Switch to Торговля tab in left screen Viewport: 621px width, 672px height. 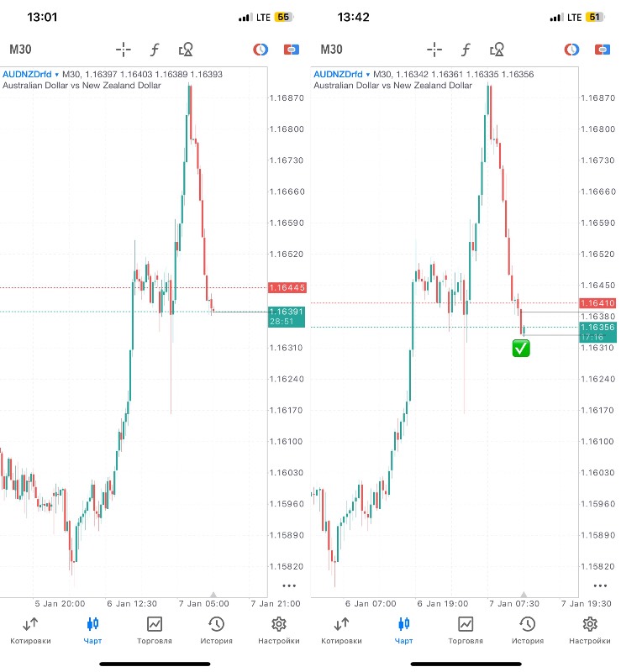(x=155, y=629)
